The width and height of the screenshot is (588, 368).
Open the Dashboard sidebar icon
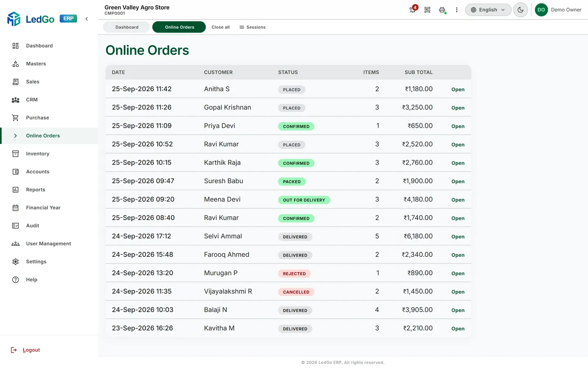[x=16, y=46]
